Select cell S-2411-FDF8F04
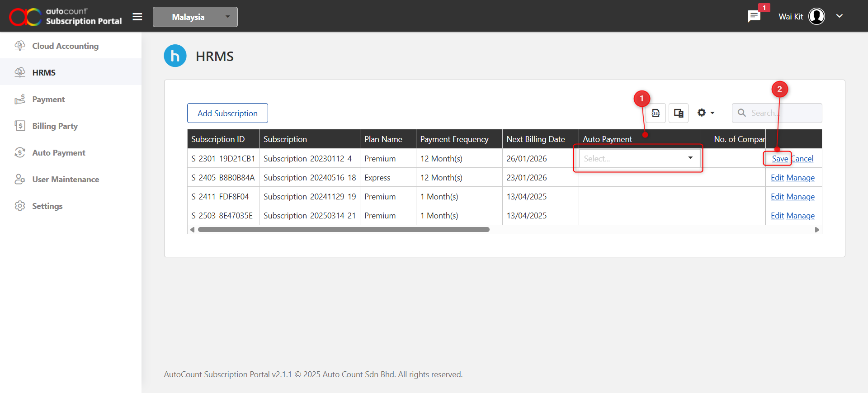The height and width of the screenshot is (393, 868). pos(223,197)
